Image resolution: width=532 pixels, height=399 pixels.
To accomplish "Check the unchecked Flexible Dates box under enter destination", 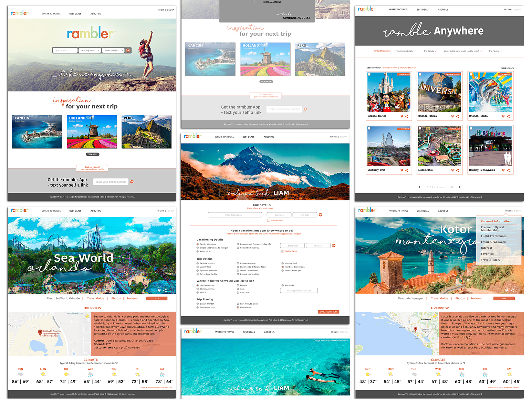I will click(269, 220).
